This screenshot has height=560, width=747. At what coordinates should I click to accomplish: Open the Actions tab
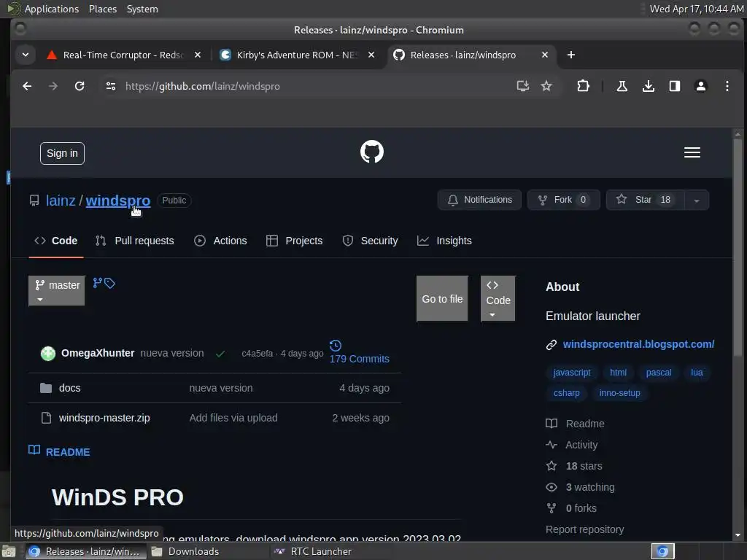220,241
